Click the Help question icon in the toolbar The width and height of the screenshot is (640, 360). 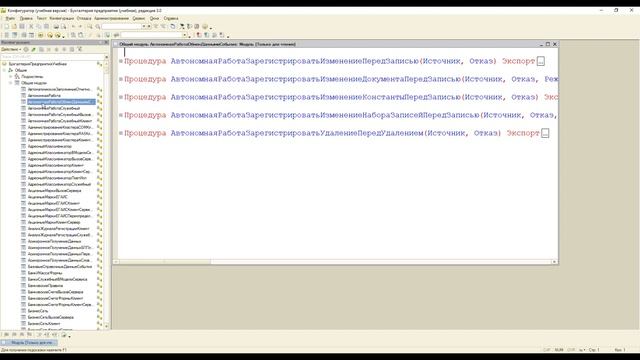[205, 27]
